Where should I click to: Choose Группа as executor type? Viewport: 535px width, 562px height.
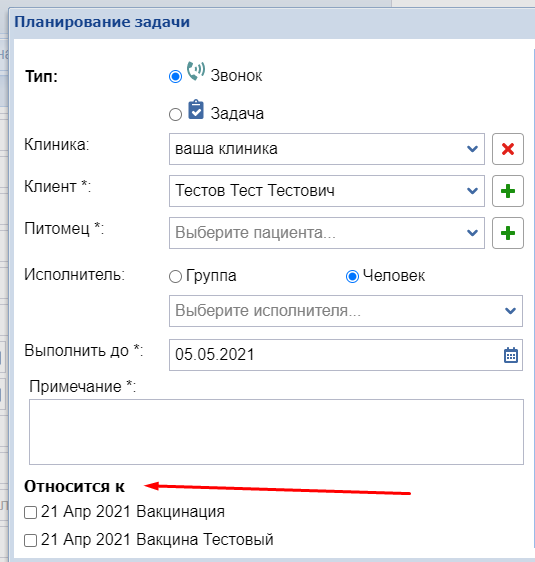click(x=175, y=277)
